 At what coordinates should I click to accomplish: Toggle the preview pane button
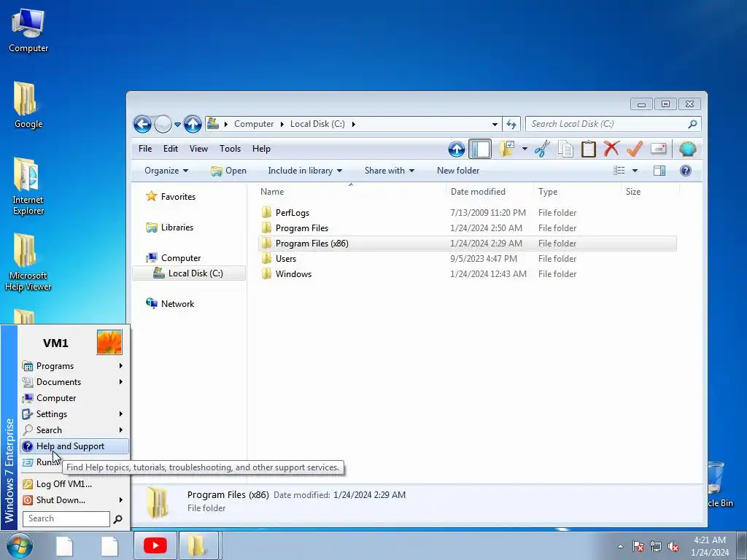(x=659, y=171)
